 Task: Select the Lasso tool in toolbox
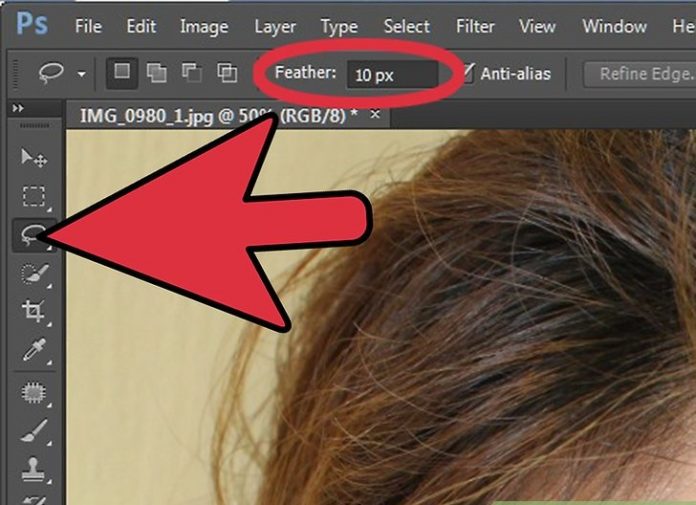point(32,234)
